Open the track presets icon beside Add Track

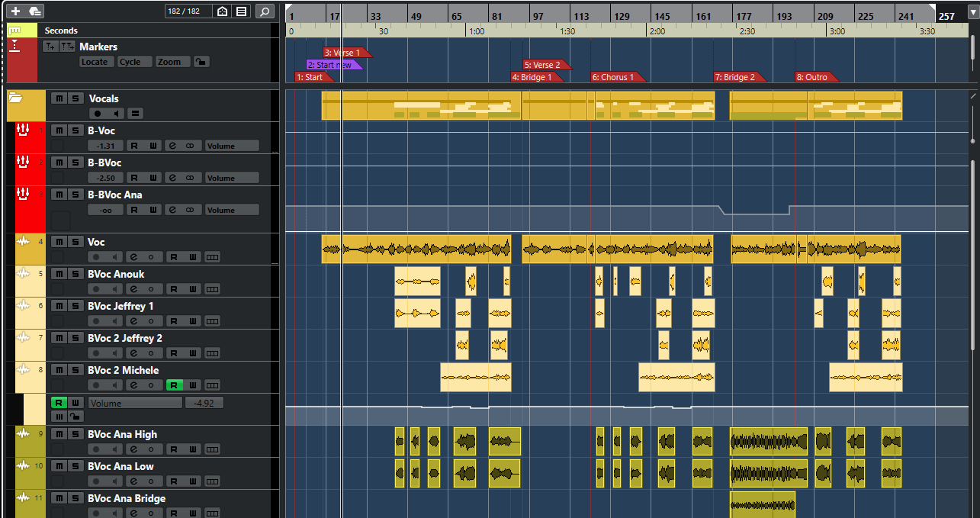click(35, 11)
